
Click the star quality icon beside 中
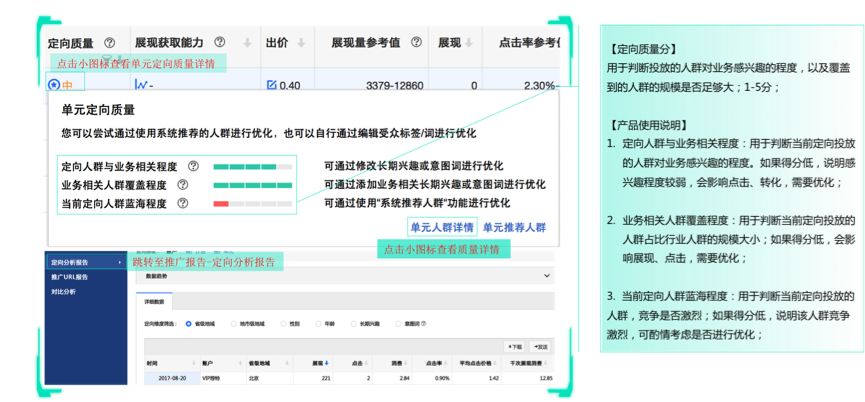point(54,85)
